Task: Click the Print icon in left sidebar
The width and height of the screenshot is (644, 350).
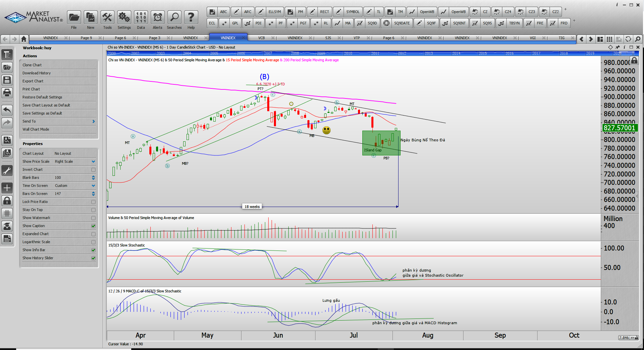Action: click(7, 92)
